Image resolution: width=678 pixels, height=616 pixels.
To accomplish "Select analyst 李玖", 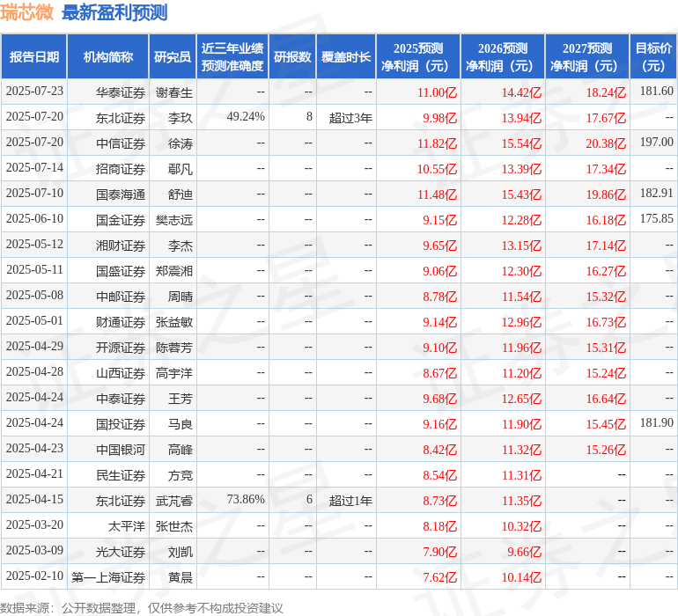I will point(180,118).
